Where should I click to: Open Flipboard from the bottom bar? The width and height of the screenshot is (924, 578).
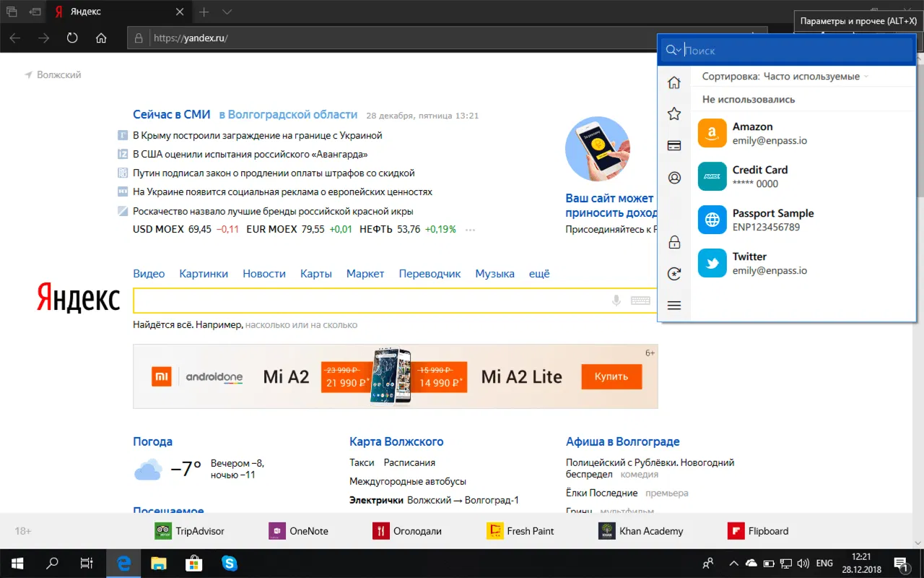click(x=758, y=531)
